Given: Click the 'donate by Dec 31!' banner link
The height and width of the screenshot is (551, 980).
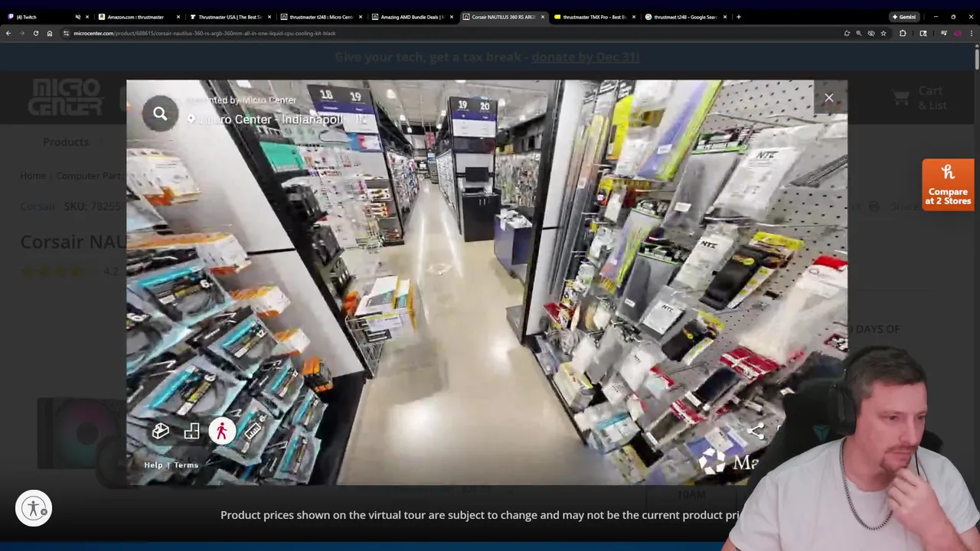Looking at the screenshot, I should pyautogui.click(x=585, y=57).
